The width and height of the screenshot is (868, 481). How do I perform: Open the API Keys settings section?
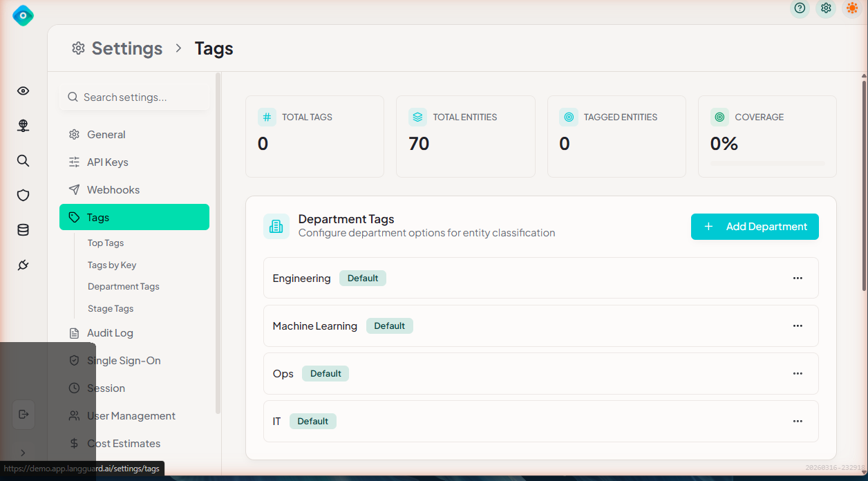[107, 162]
